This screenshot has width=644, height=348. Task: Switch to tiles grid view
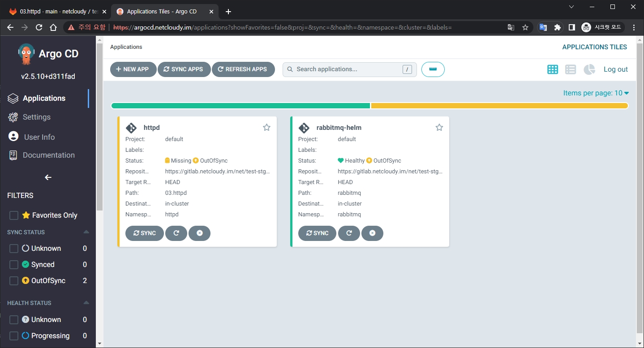[553, 69]
